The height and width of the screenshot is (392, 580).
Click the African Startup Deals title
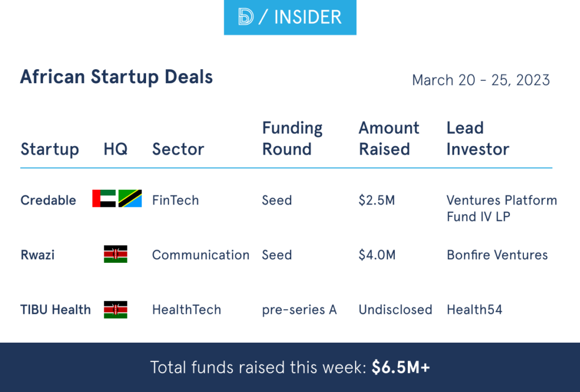pyautogui.click(x=117, y=77)
